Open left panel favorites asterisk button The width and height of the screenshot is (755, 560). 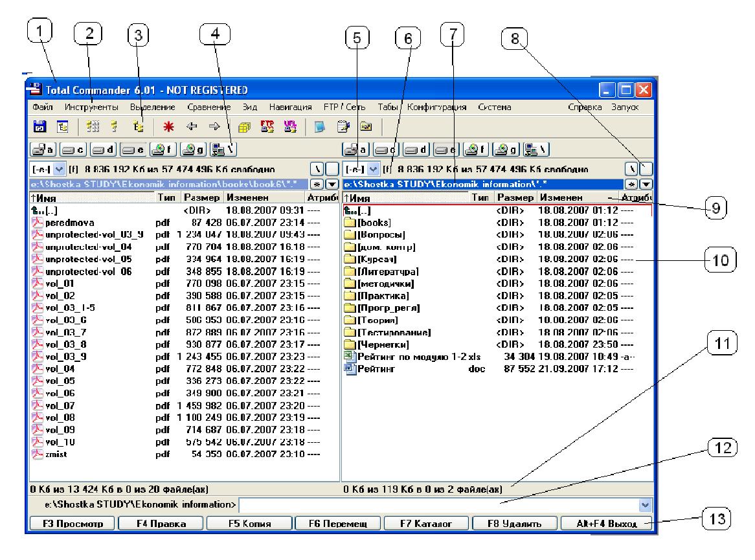pyautogui.click(x=317, y=184)
